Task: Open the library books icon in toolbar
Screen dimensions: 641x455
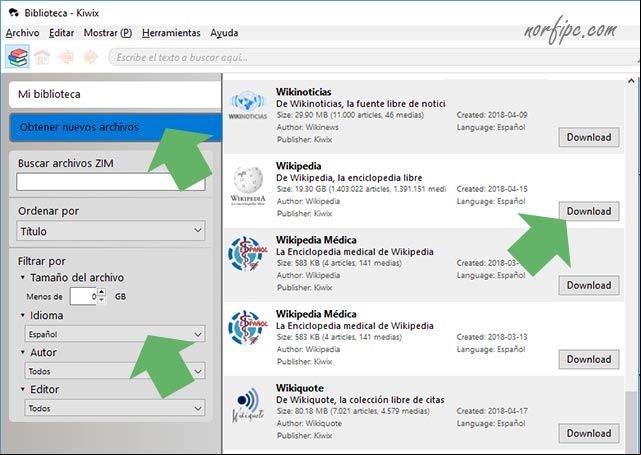Action: click(18, 57)
